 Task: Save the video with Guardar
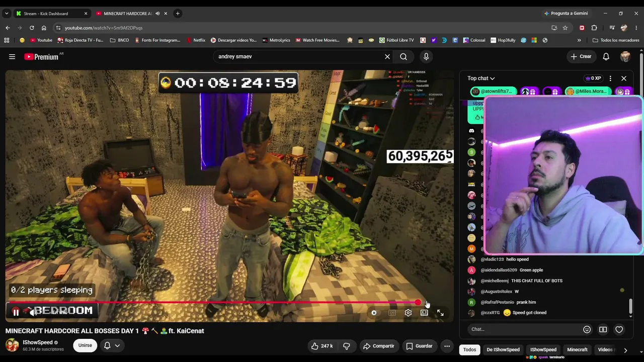(x=419, y=346)
